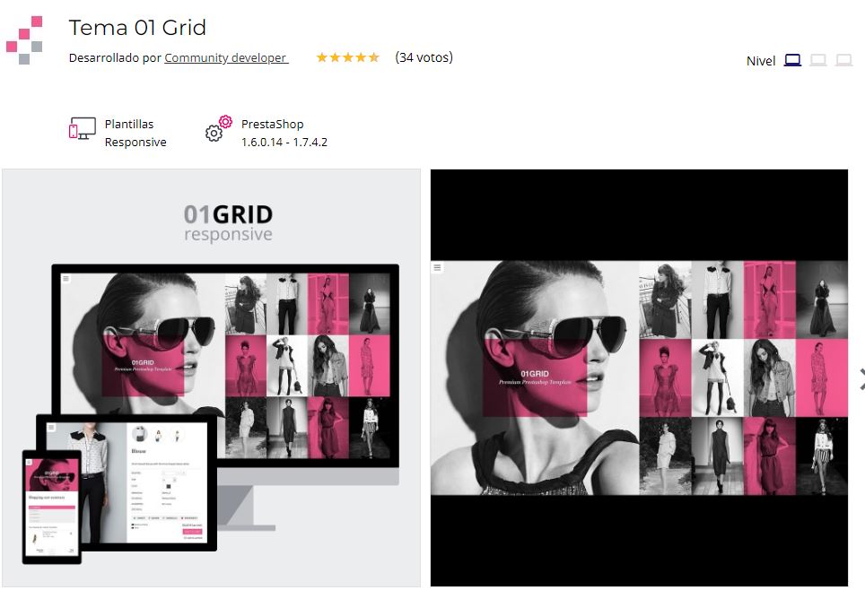Click hamburger menu in monitor mockup
Viewport: 865px width, 616px height.
(66, 279)
